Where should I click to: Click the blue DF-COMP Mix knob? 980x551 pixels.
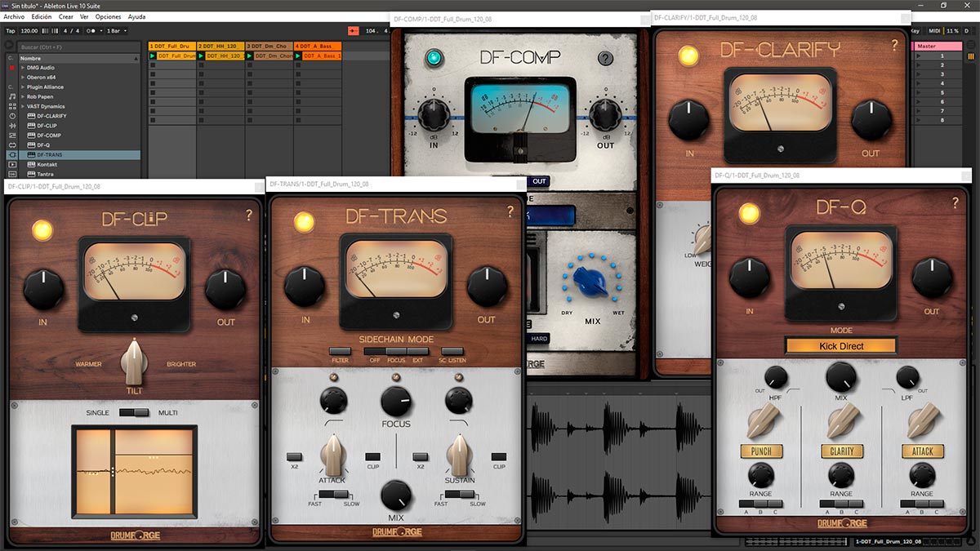(x=592, y=281)
